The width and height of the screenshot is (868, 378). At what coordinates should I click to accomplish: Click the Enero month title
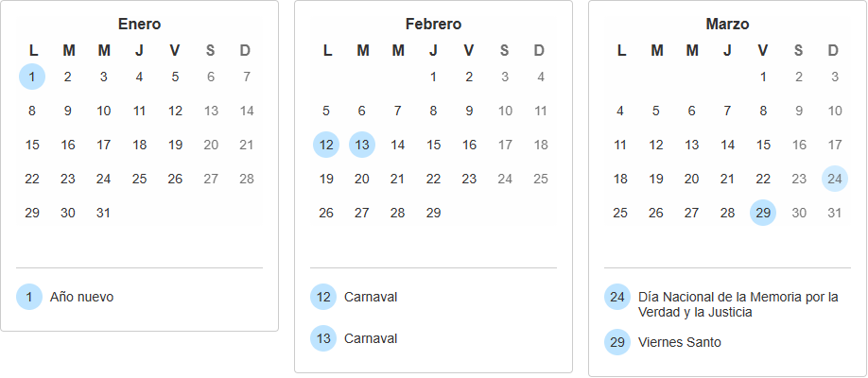point(139,24)
